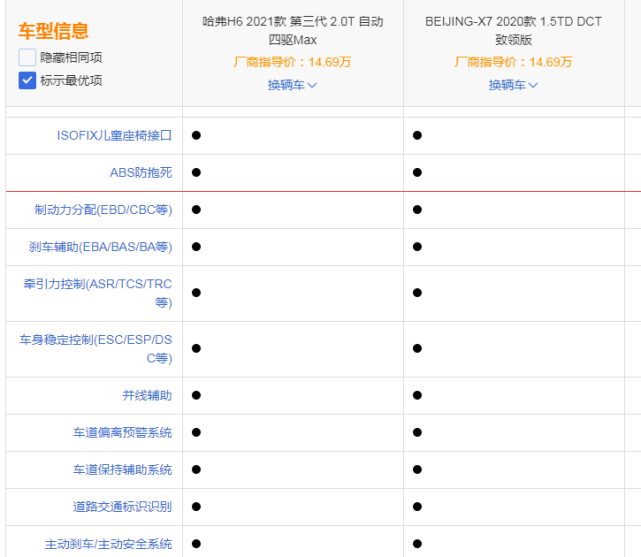Click BEIJING-X7 ABS防抱死 standard-equipment dot
This screenshot has height=557, width=641.
click(x=417, y=172)
